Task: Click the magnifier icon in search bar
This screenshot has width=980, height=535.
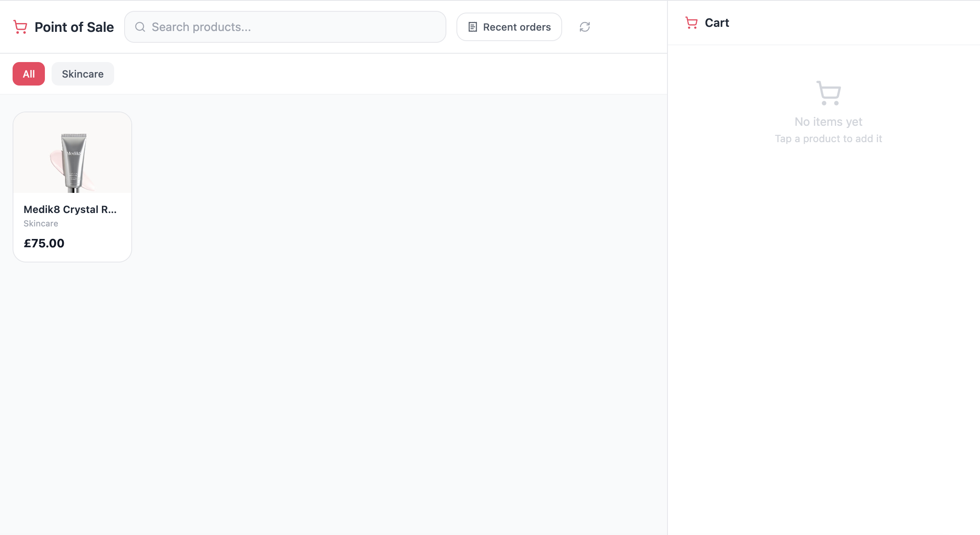Action: tap(140, 27)
